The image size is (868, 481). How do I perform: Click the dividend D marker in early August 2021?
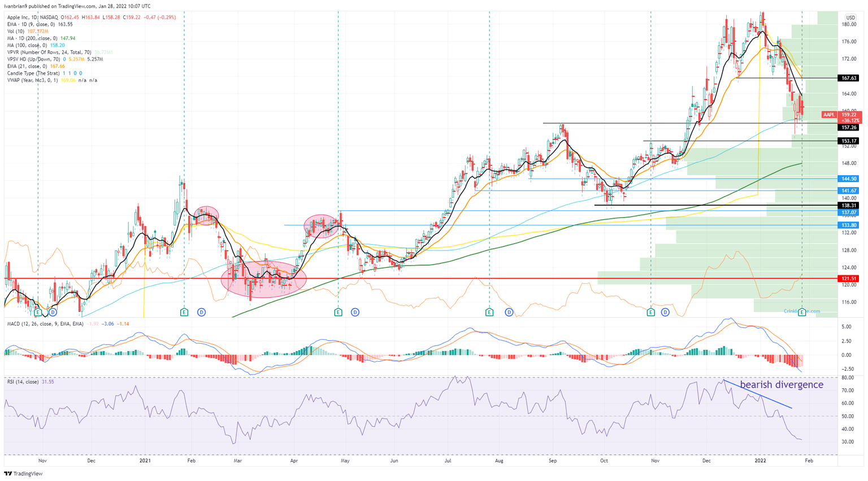(x=509, y=312)
